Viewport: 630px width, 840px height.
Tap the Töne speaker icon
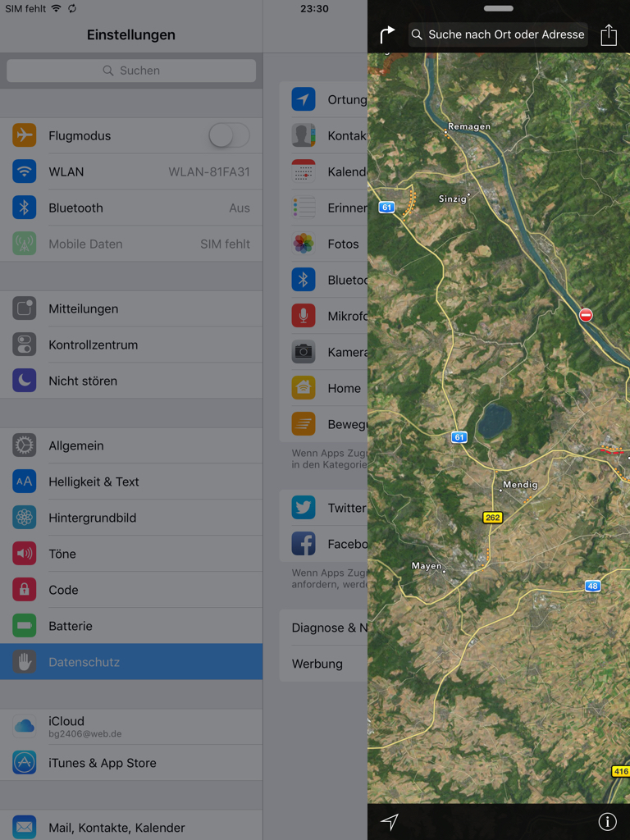(x=24, y=554)
